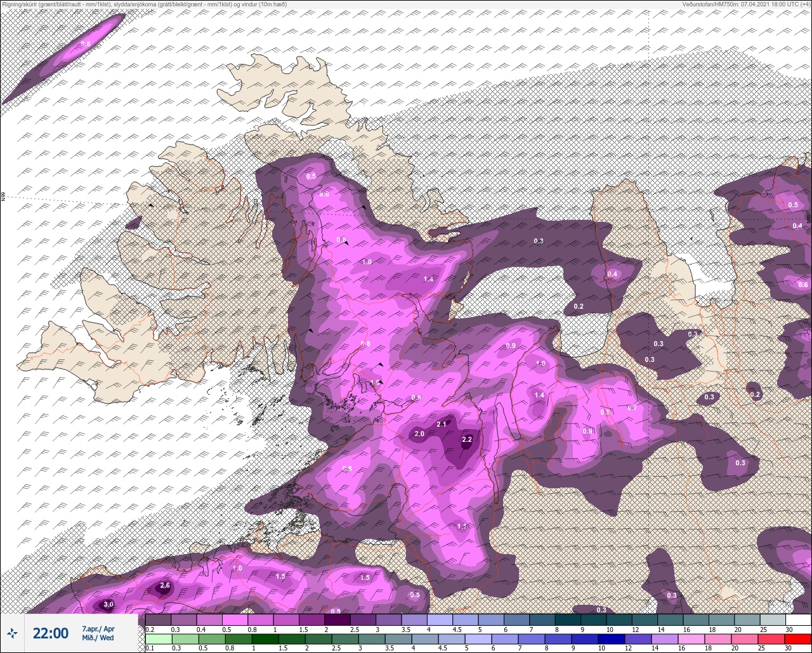Click the 2.1 precipitation value on the map
Viewport: 812px width, 653px height.
click(442, 424)
